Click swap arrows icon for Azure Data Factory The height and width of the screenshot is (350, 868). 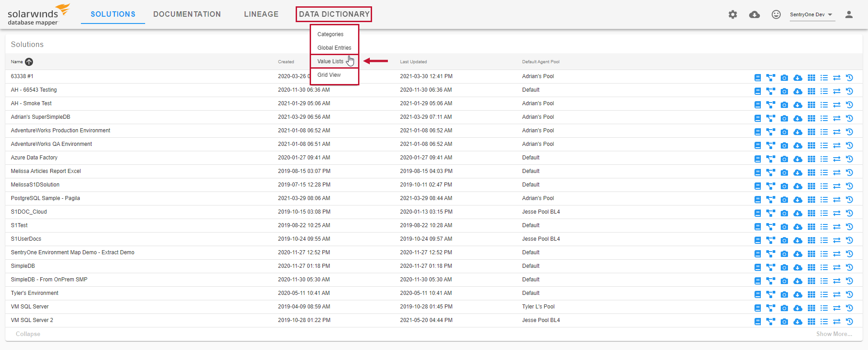837,159
